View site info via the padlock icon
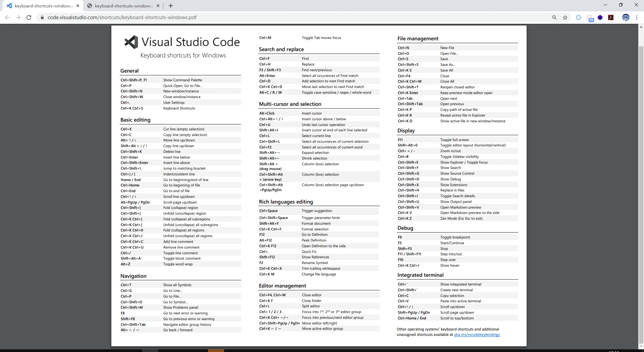 pyautogui.click(x=42, y=17)
